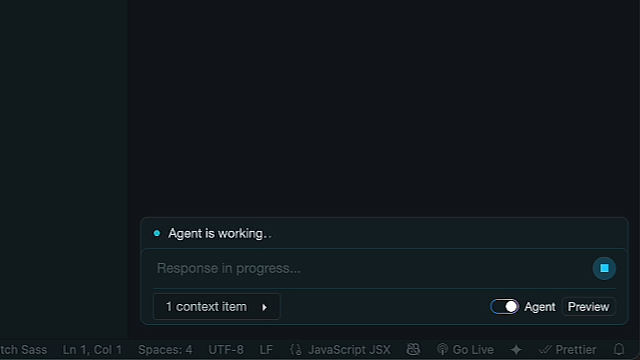Open the JavaScript JSX language mode selector

(x=349, y=349)
